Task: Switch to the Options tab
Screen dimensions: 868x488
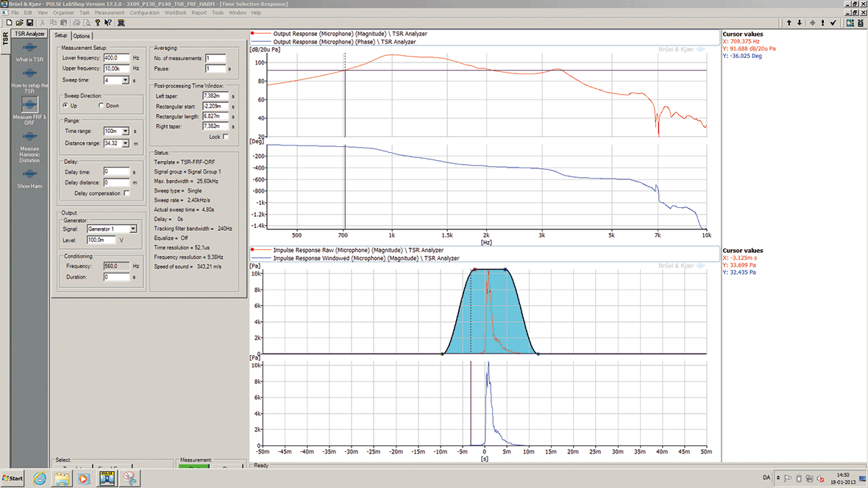Action: [82, 36]
